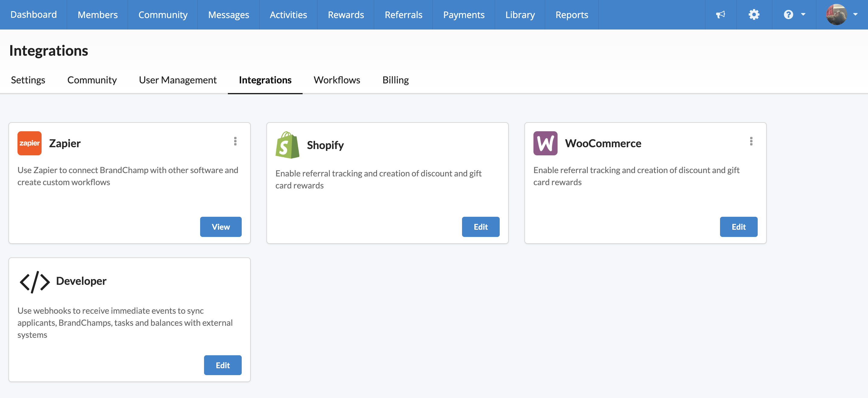Click Edit on the Shopify card
868x398 pixels.
point(480,227)
